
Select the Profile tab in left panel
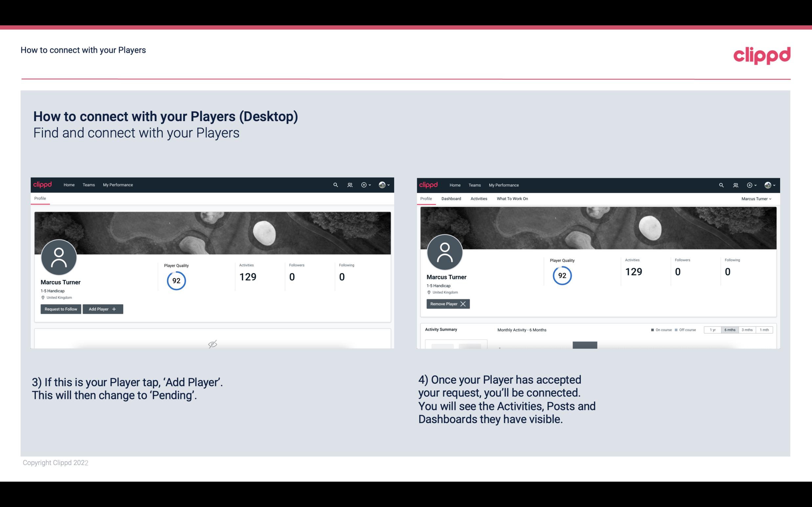(40, 199)
